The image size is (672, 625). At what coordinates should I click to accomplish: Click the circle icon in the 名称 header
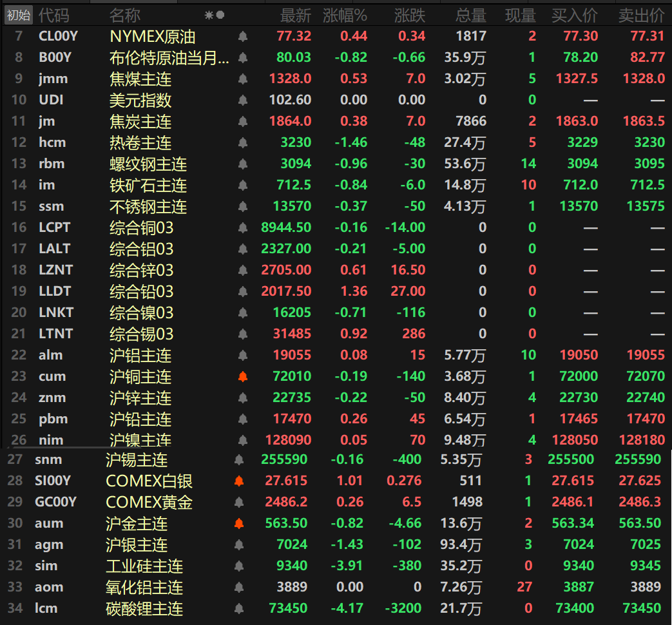click(x=220, y=15)
